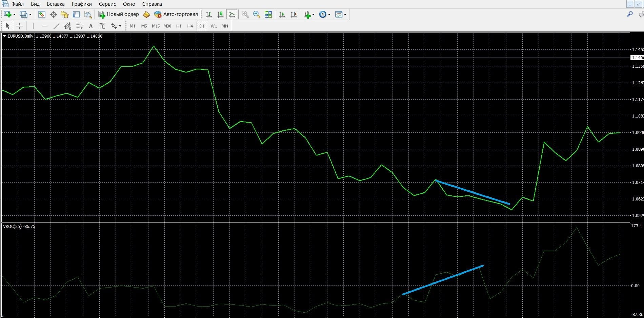
Task: Open the Market Watch window icon
Action: [x=42, y=14]
